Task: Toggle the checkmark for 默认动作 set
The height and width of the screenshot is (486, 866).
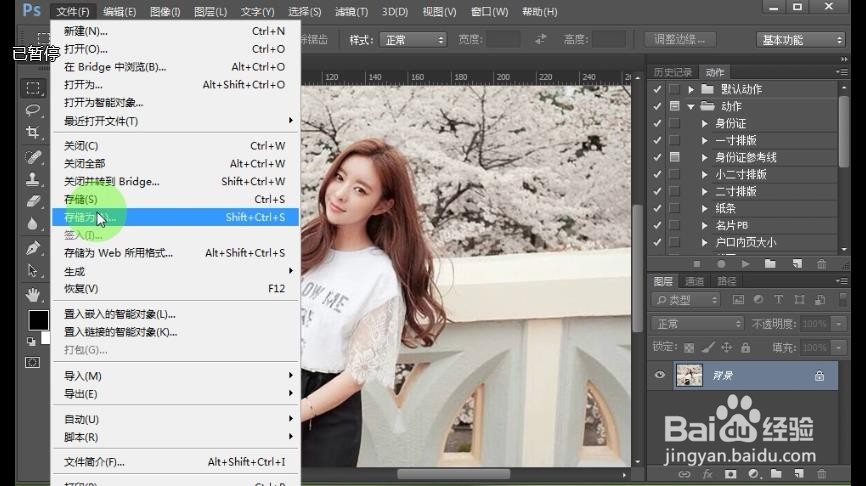Action: point(657,89)
